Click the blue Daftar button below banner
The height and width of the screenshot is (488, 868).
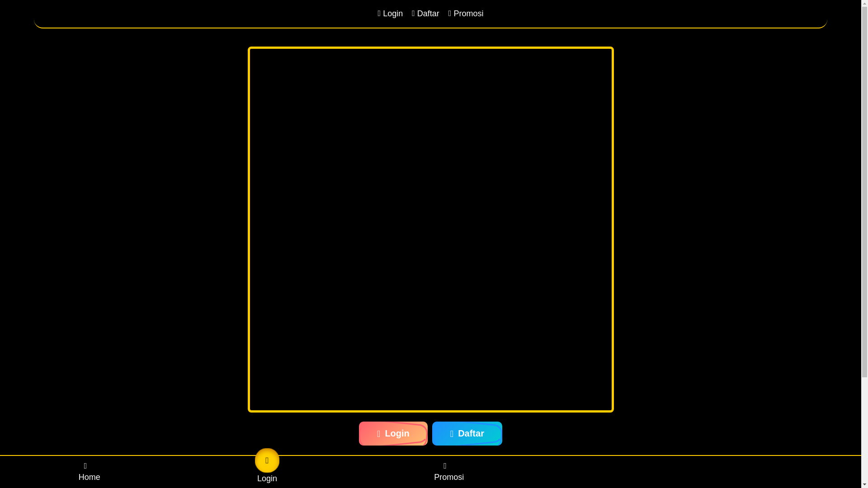point(467,433)
